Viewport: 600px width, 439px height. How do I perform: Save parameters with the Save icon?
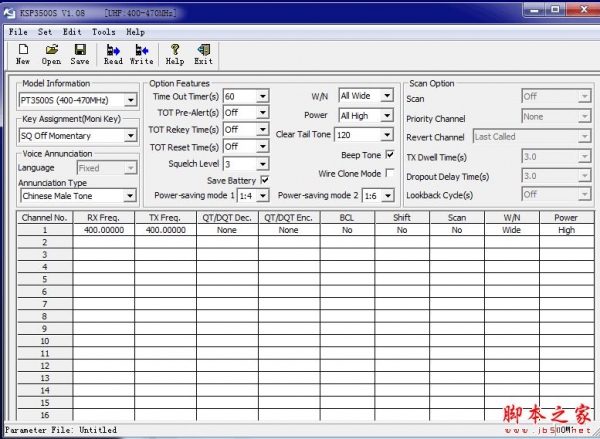pyautogui.click(x=80, y=54)
